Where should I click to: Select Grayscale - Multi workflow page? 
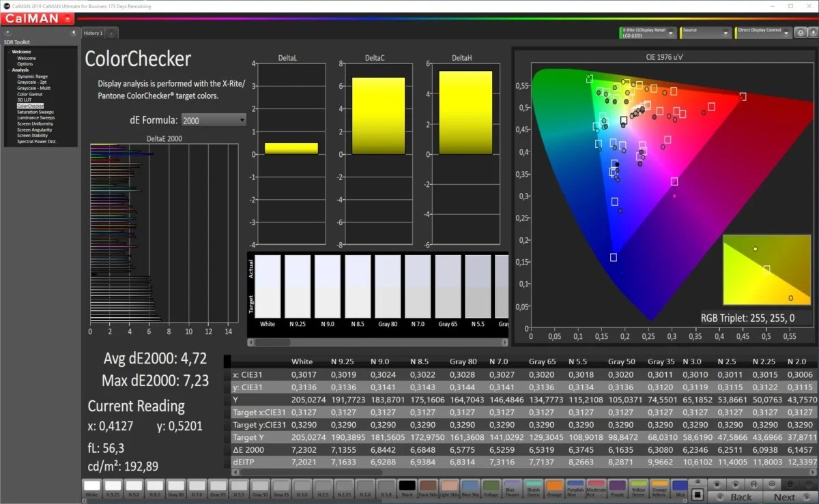(x=33, y=88)
